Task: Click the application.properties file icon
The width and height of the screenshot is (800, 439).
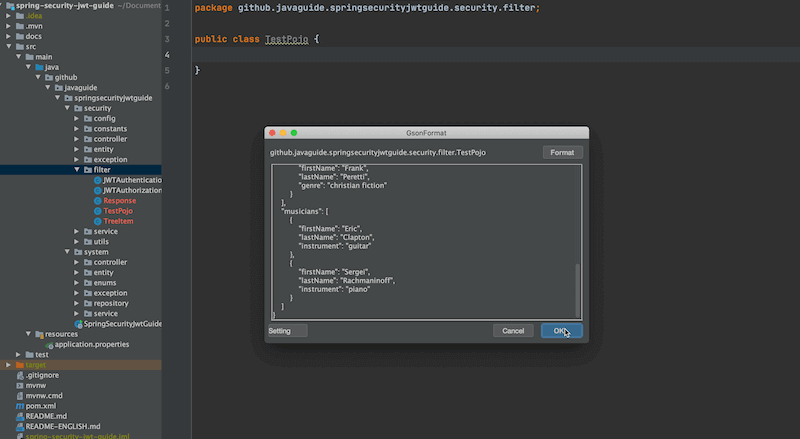Action: coord(48,344)
